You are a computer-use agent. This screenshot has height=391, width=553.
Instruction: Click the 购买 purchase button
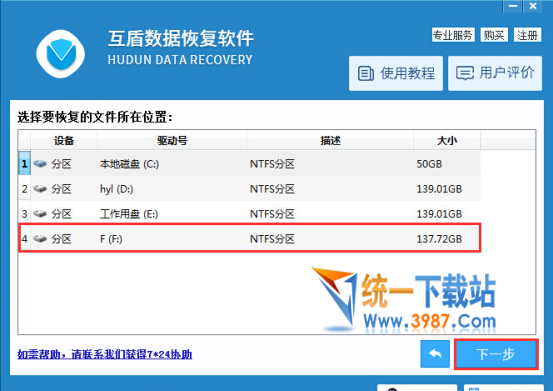[494, 35]
